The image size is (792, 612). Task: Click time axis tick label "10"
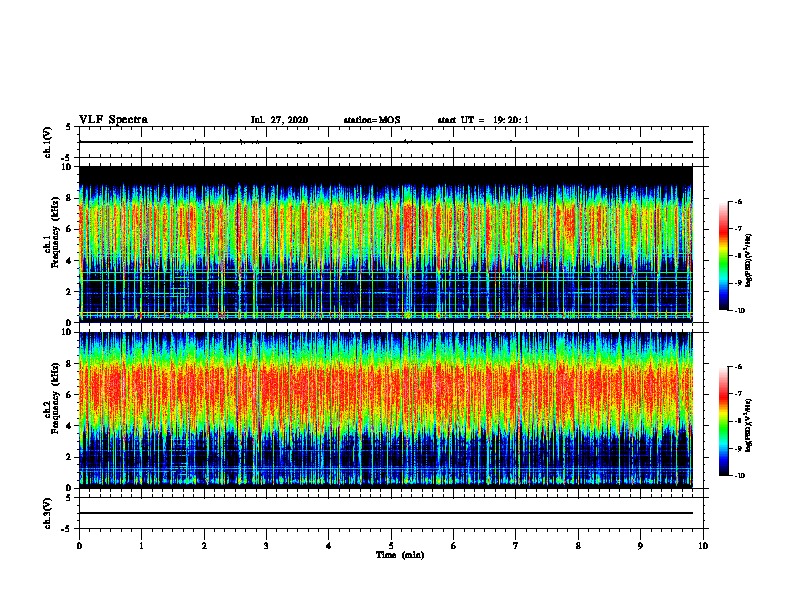(x=703, y=546)
